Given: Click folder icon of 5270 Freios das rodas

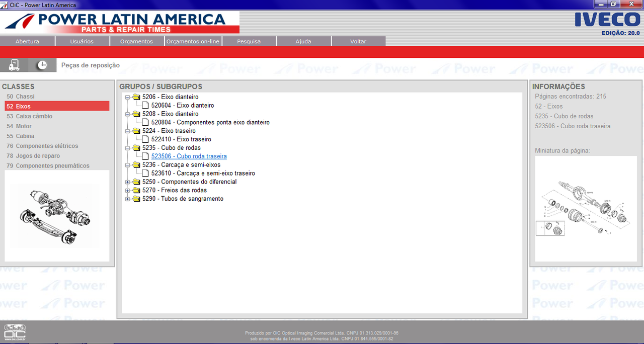Looking at the screenshot, I should pos(136,191).
